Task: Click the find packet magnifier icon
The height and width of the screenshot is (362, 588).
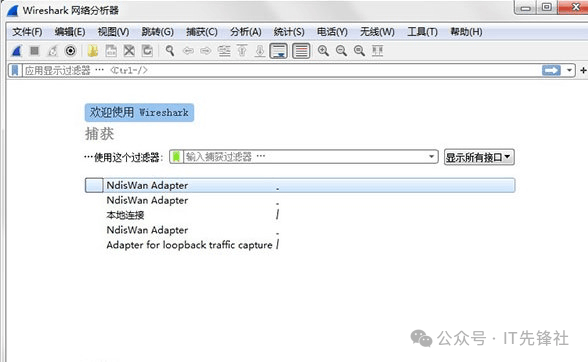Action: coord(170,51)
